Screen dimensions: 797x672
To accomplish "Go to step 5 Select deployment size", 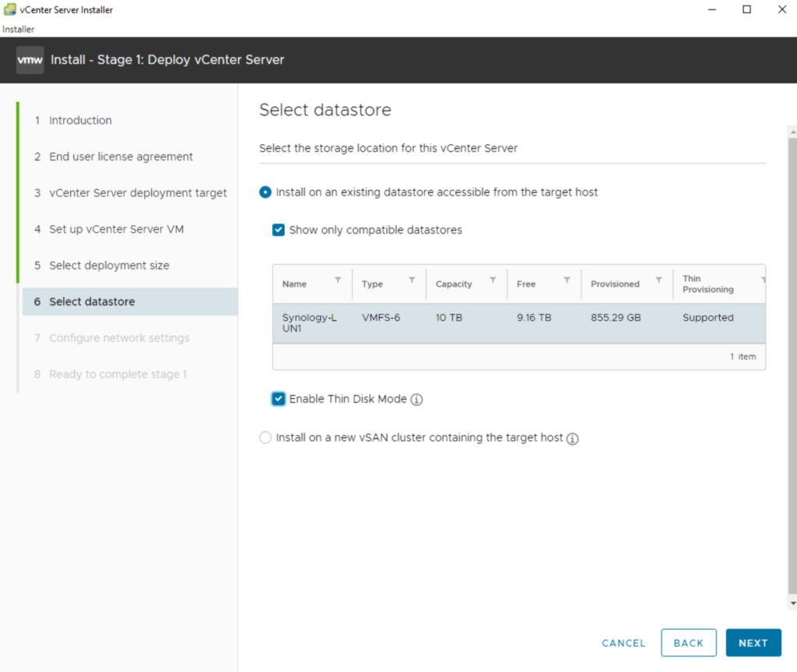I will click(x=109, y=266).
